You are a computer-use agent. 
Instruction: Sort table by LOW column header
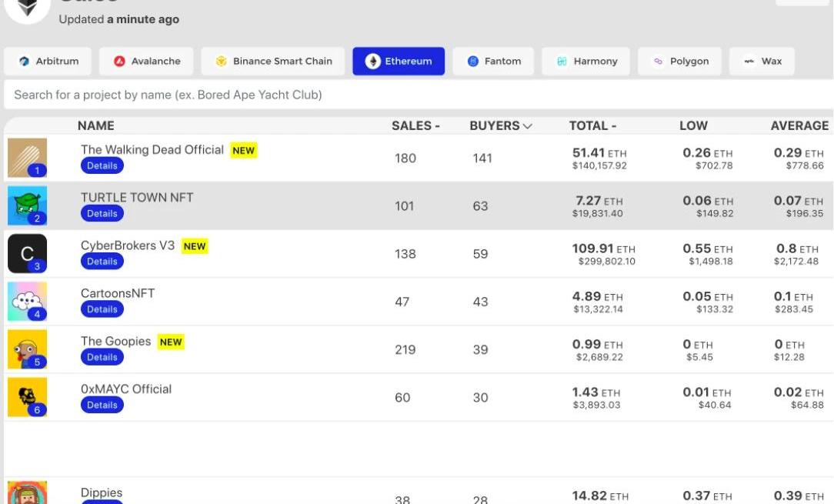(x=693, y=125)
